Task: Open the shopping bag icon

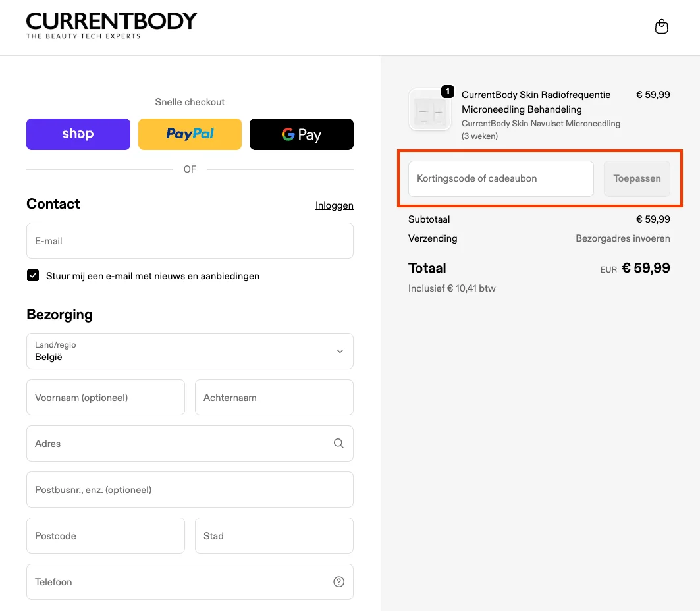Action: pos(661,26)
